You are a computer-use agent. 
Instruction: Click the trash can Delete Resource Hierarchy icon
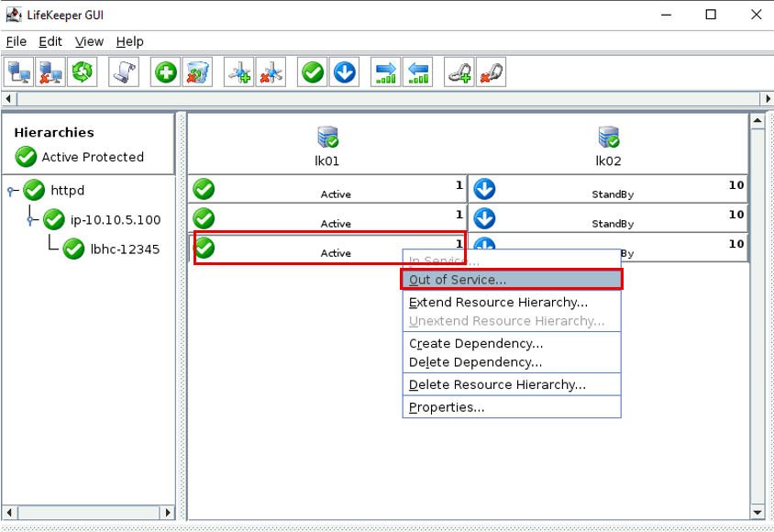coord(197,72)
